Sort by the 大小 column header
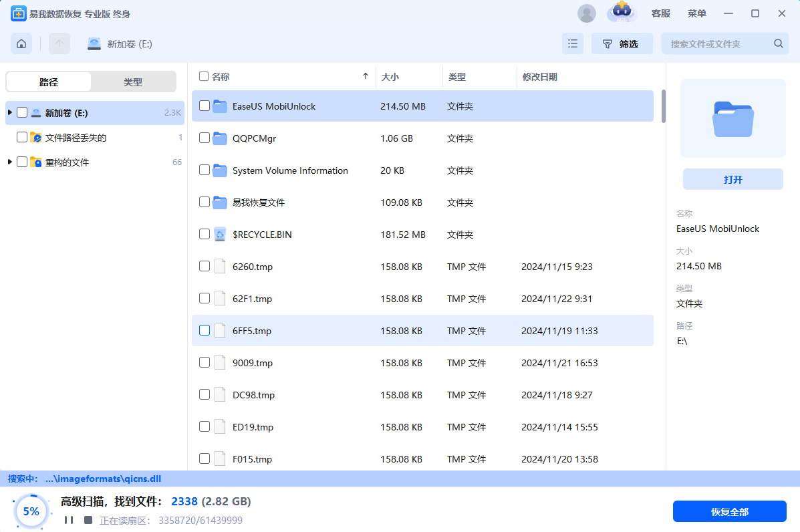 [390, 76]
